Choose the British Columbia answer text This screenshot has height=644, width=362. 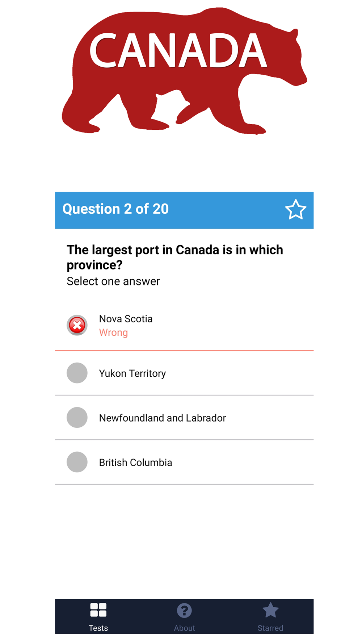tap(135, 463)
